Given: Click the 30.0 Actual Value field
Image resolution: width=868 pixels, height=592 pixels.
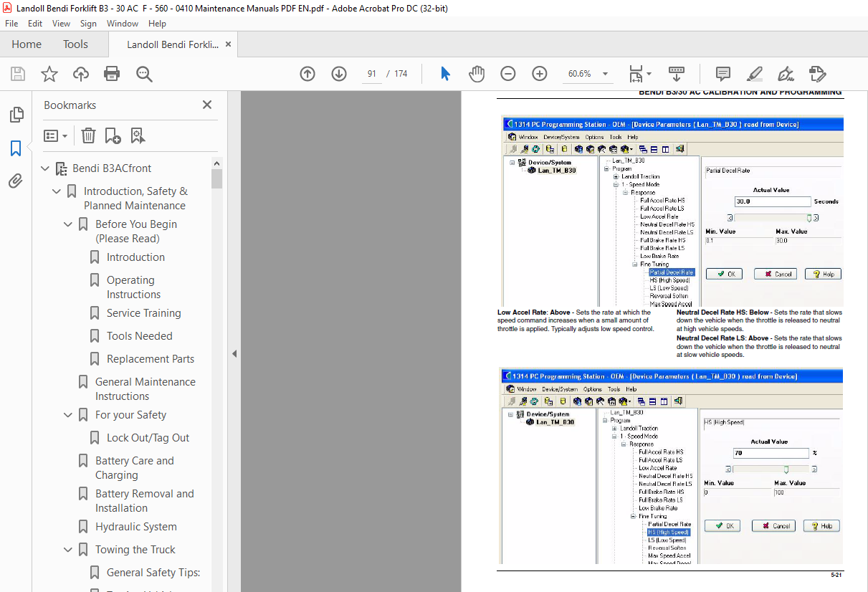Looking at the screenshot, I should pyautogui.click(x=773, y=202).
